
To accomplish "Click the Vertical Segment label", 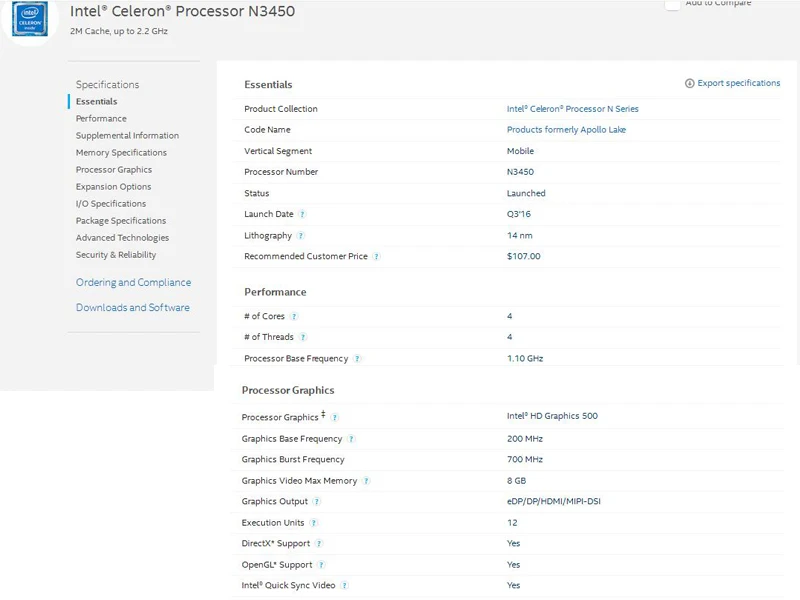I will coord(278,151).
